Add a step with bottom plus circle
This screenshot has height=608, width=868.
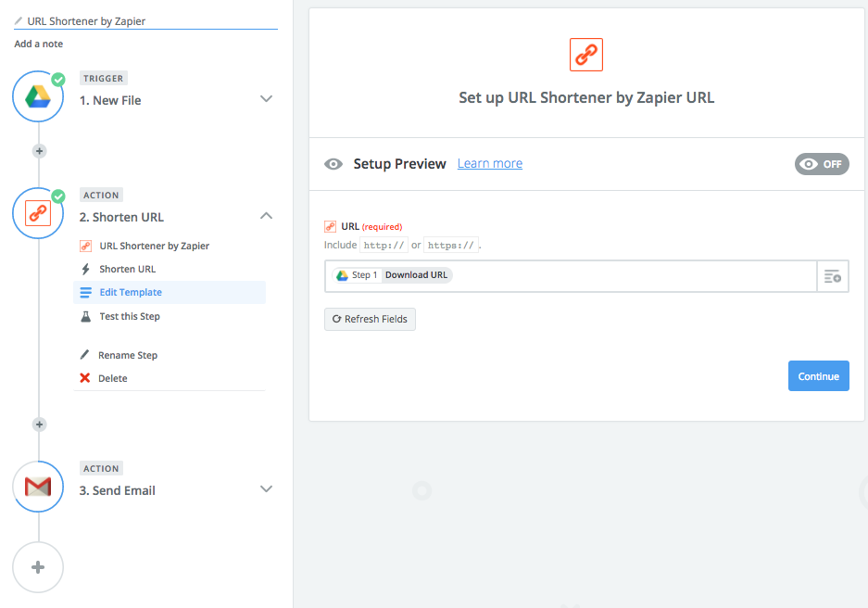38,567
